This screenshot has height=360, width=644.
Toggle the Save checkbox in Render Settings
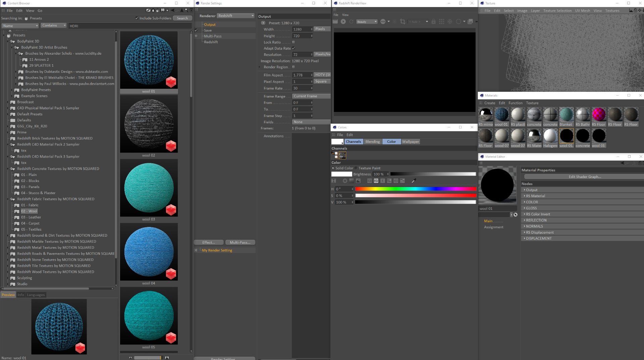click(x=197, y=30)
